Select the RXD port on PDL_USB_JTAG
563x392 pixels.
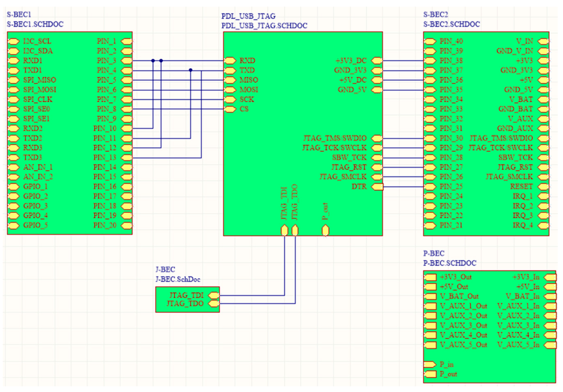229,60
